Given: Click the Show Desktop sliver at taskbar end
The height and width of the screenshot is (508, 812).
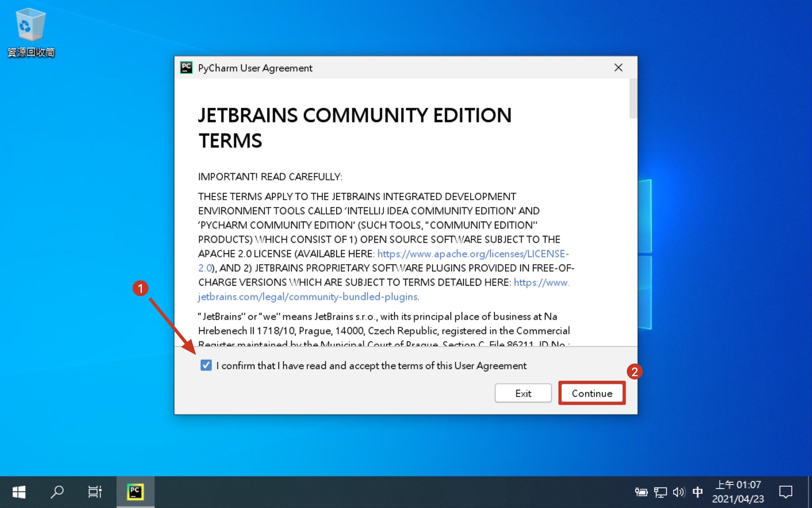Looking at the screenshot, I should pos(809,492).
